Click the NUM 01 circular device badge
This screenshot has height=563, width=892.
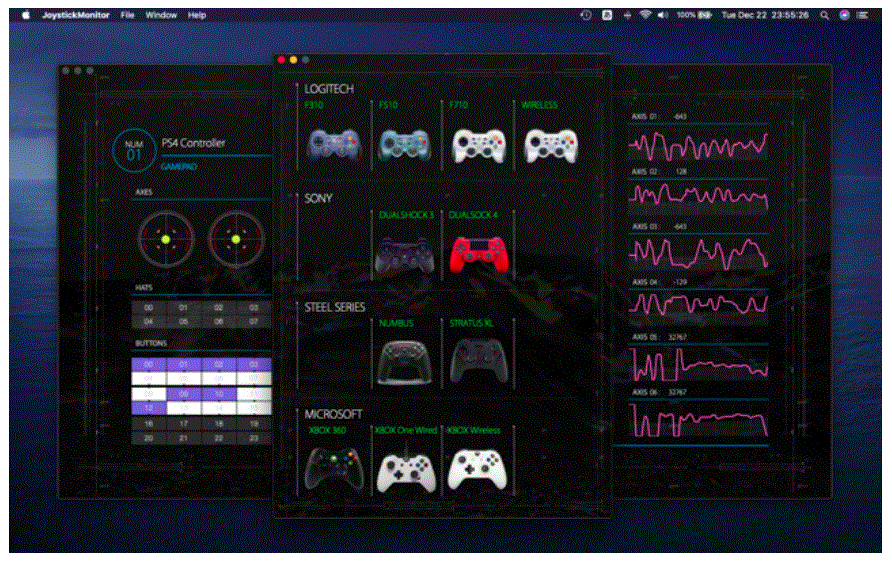coord(134,151)
